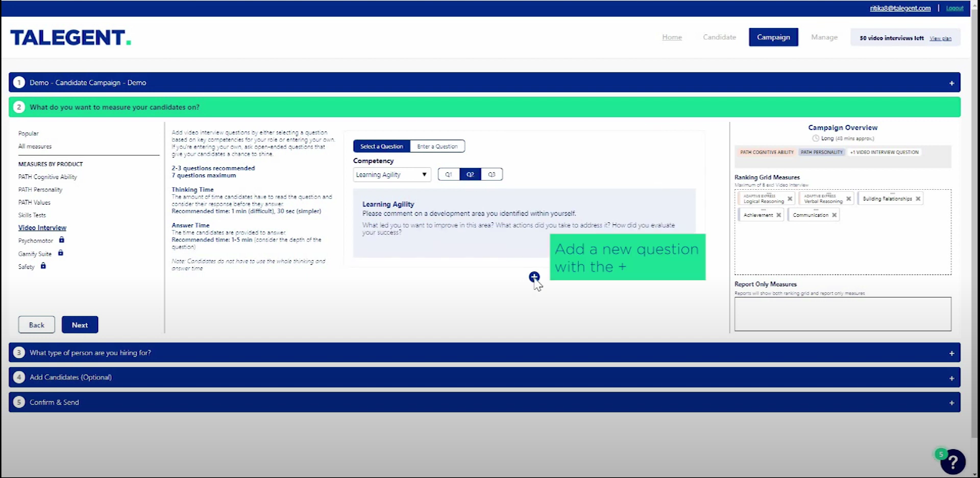
Task: Click the PATH PERSONALITY tag
Action: coord(822,152)
